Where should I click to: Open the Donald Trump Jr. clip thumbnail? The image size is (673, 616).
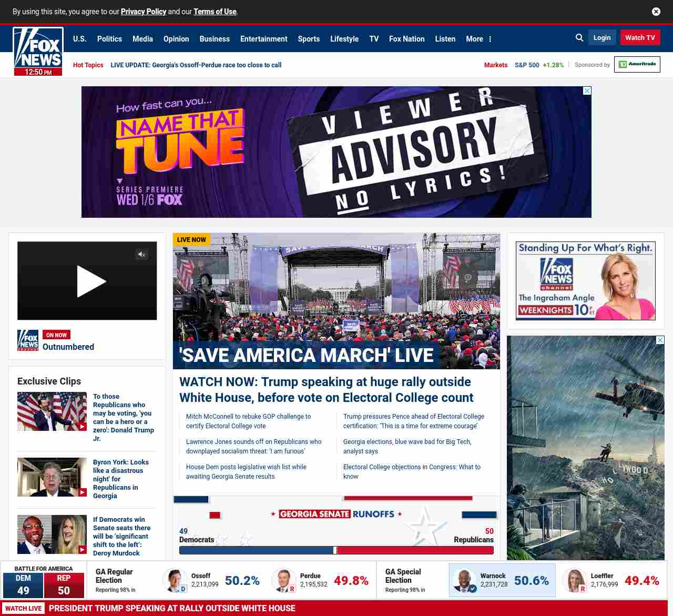[x=52, y=411]
